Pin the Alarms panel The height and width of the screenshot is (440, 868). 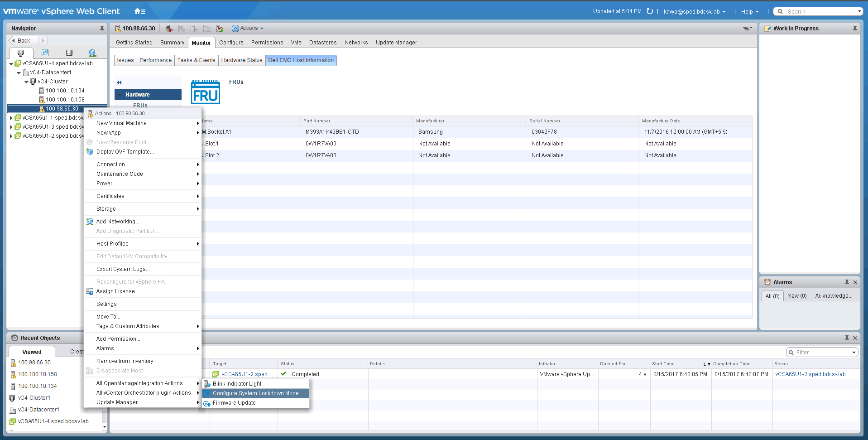[847, 282]
